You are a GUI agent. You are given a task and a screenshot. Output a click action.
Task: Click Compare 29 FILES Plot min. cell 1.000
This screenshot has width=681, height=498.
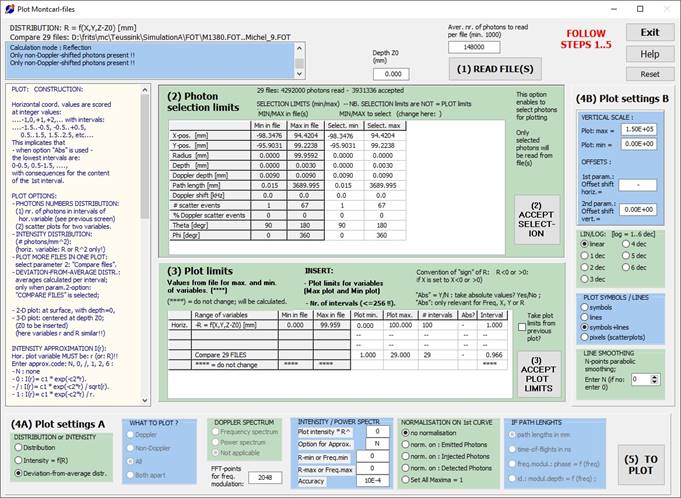(367, 355)
